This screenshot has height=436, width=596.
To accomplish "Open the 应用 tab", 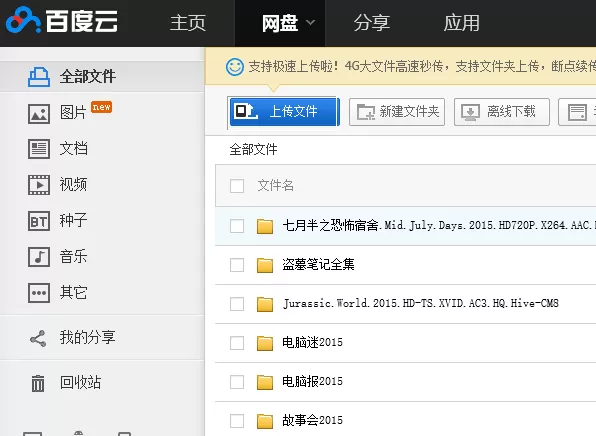I will 461,23.
